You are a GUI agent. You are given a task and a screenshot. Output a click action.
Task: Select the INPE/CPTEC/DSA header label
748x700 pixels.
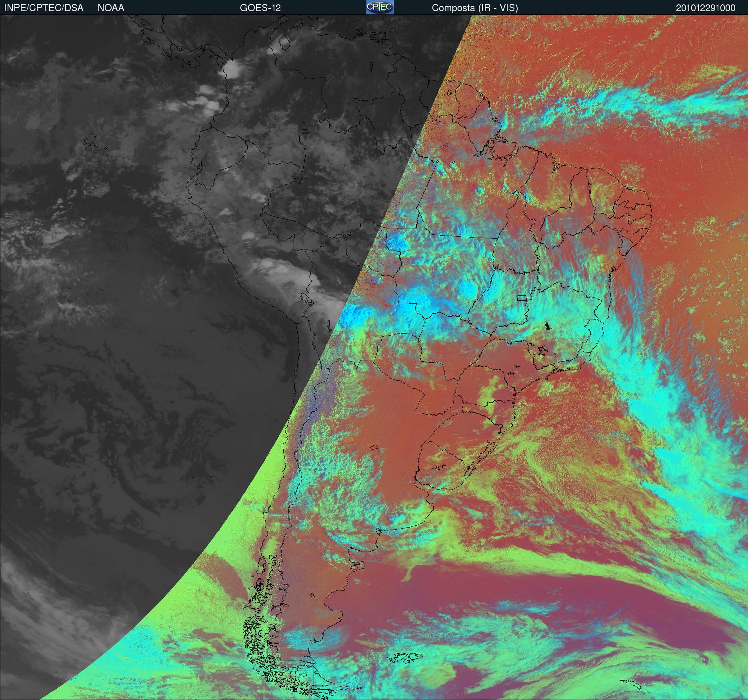pyautogui.click(x=44, y=8)
